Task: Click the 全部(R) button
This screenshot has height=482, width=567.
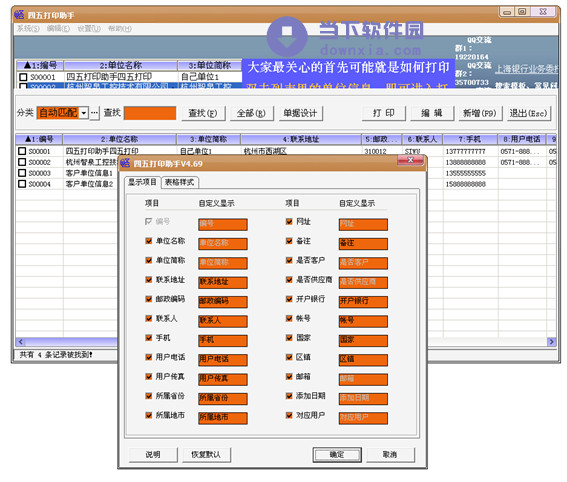Action: (251, 114)
